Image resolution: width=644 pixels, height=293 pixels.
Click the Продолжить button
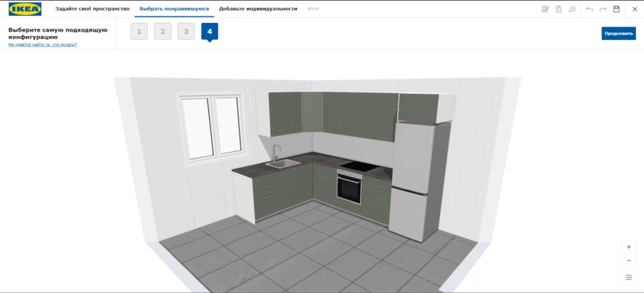618,33
